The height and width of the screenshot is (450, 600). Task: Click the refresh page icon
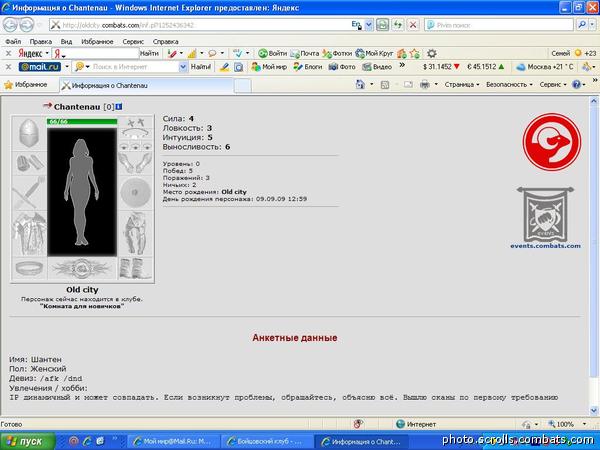click(x=398, y=25)
